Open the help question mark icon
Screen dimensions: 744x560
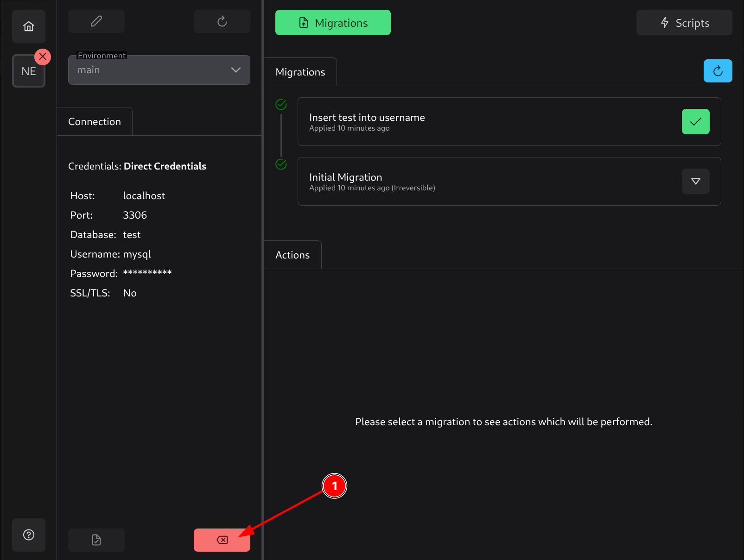pos(29,535)
